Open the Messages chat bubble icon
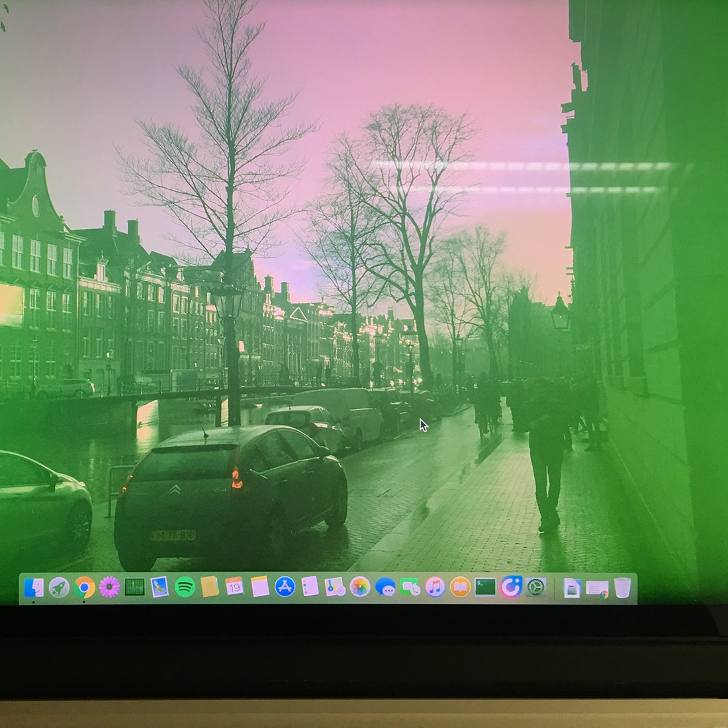Viewport: 728px width, 728px height. pos(385,587)
